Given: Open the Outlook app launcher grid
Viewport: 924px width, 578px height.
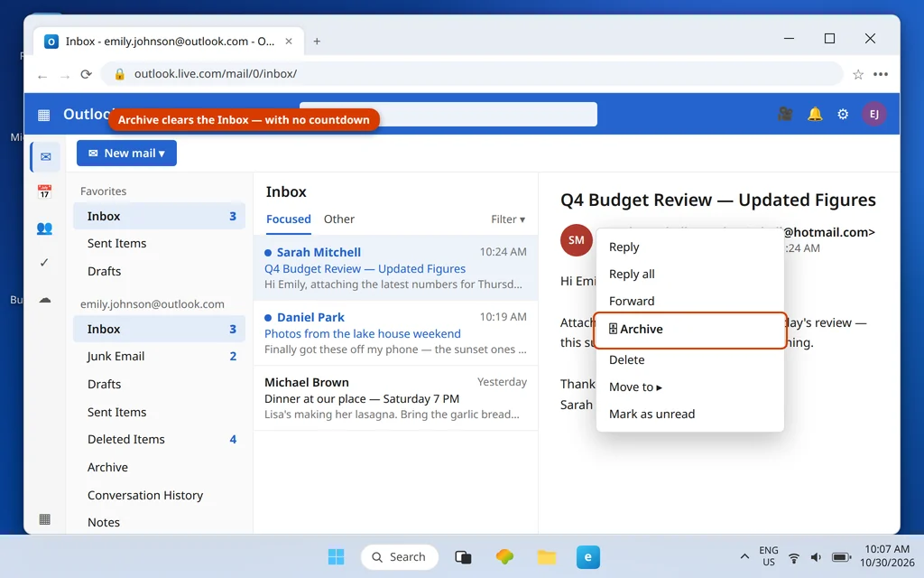Looking at the screenshot, I should click(43, 115).
